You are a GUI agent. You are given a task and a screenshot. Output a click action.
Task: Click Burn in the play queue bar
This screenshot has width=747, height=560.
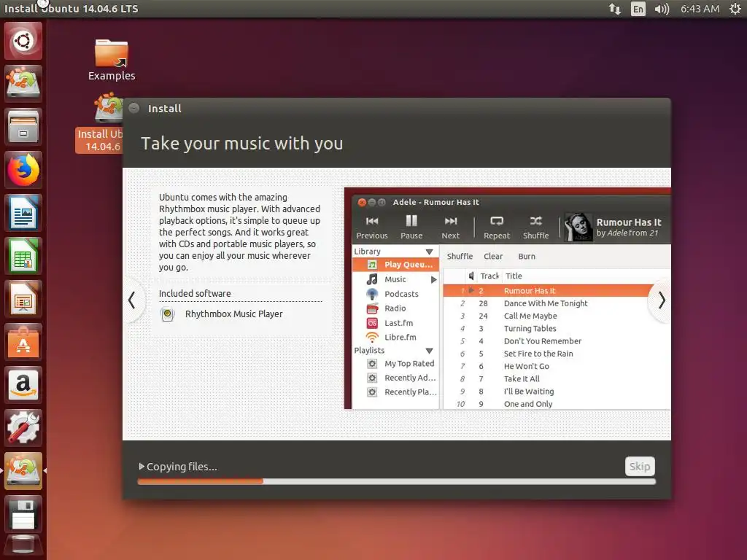[527, 256]
